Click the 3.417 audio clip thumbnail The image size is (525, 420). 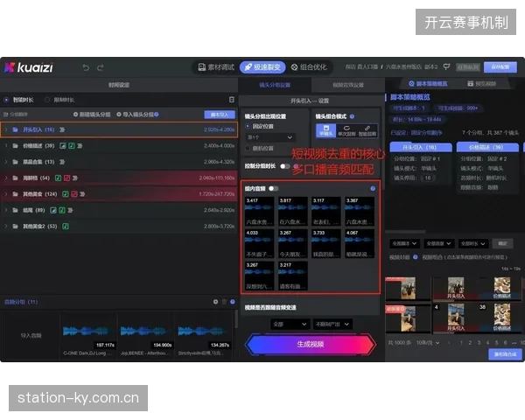pyautogui.click(x=260, y=212)
